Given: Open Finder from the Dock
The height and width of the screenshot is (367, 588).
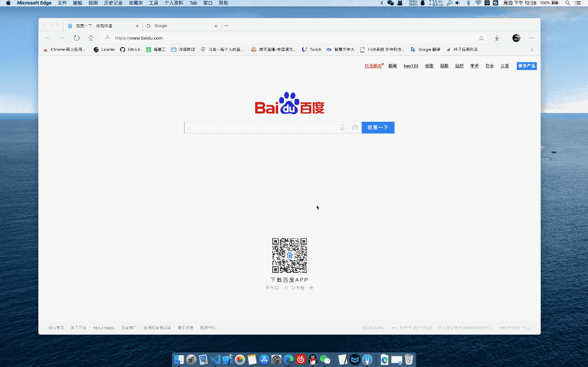Looking at the screenshot, I should [x=179, y=359].
